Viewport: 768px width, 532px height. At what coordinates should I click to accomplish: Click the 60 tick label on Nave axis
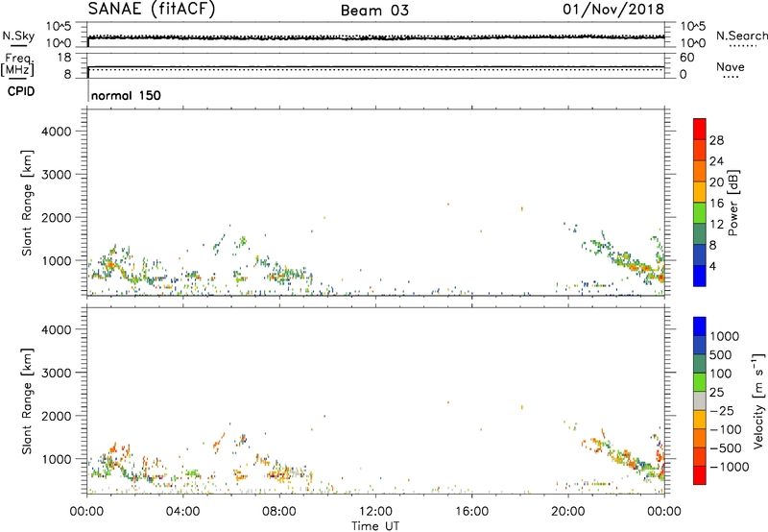[x=686, y=58]
